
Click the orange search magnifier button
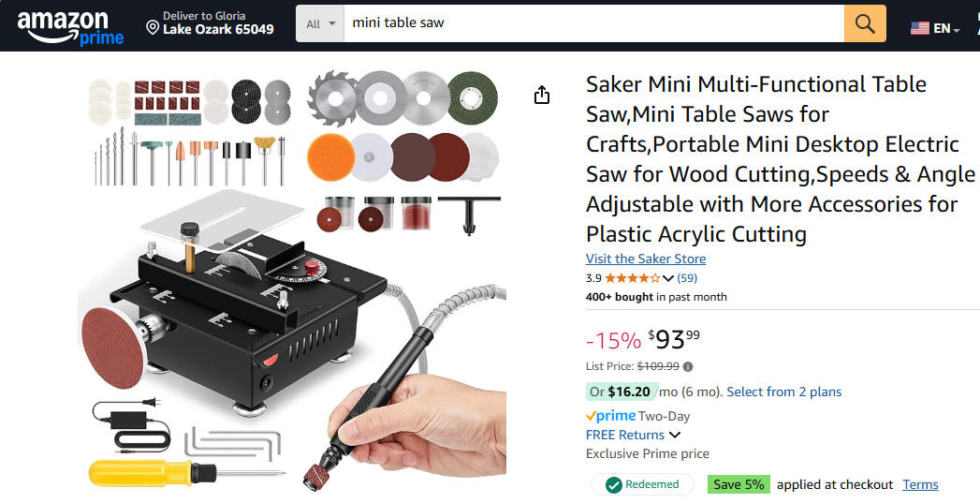(x=865, y=23)
